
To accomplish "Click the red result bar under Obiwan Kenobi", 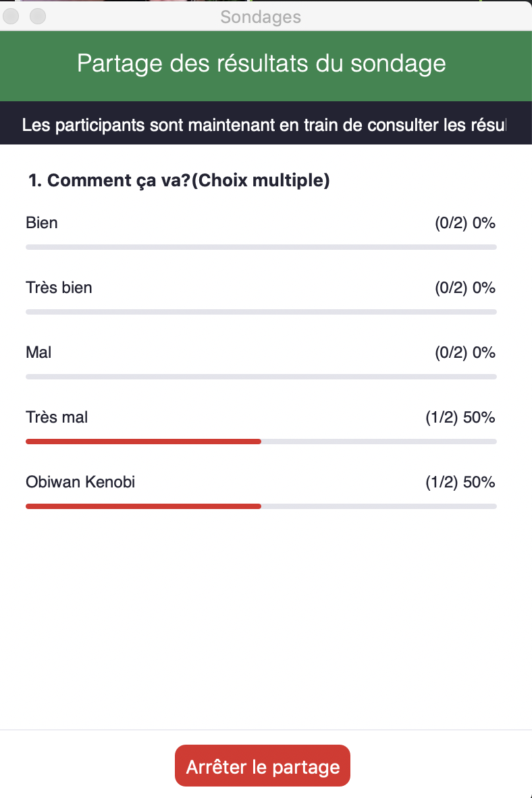I will click(x=143, y=506).
